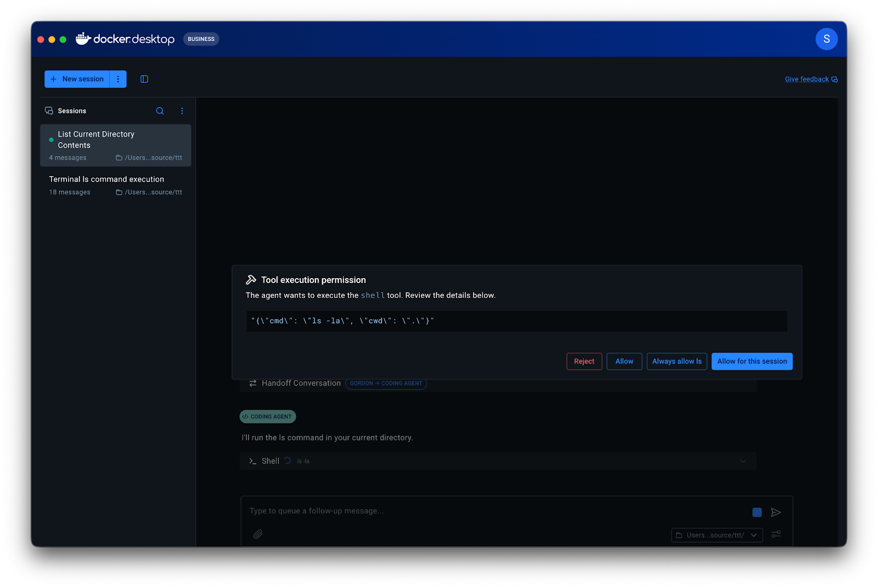This screenshot has height=588, width=878.
Task: Click the send message arrow icon
Action: [775, 512]
